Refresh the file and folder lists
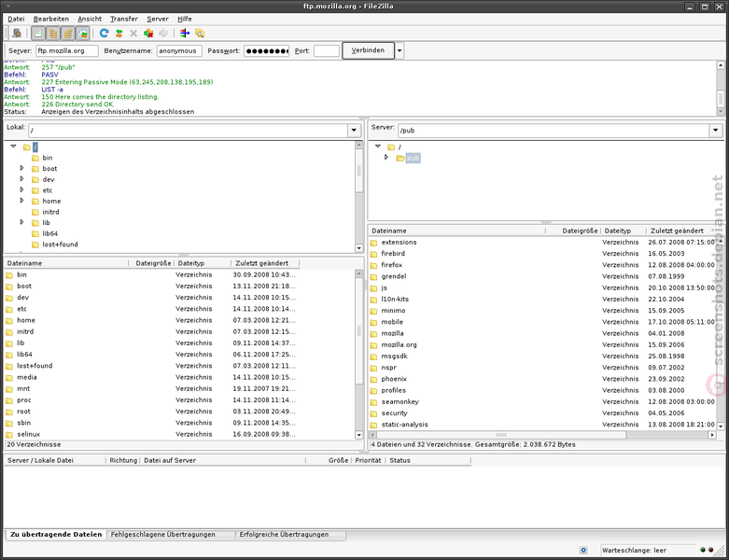Image resolution: width=729 pixels, height=560 pixels. point(105,33)
